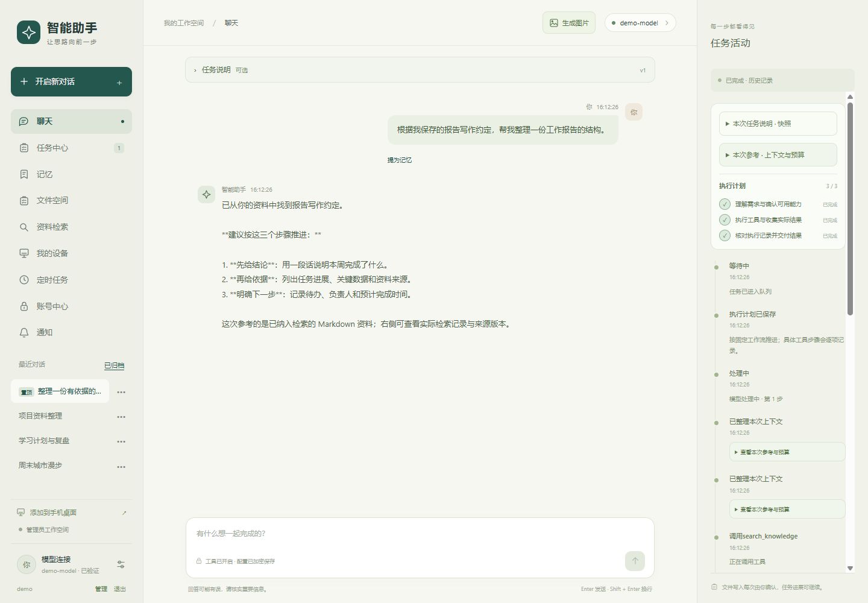Click the 资料检索 magnifier icon
Viewport: 868px width, 603px height.
pos(24,227)
